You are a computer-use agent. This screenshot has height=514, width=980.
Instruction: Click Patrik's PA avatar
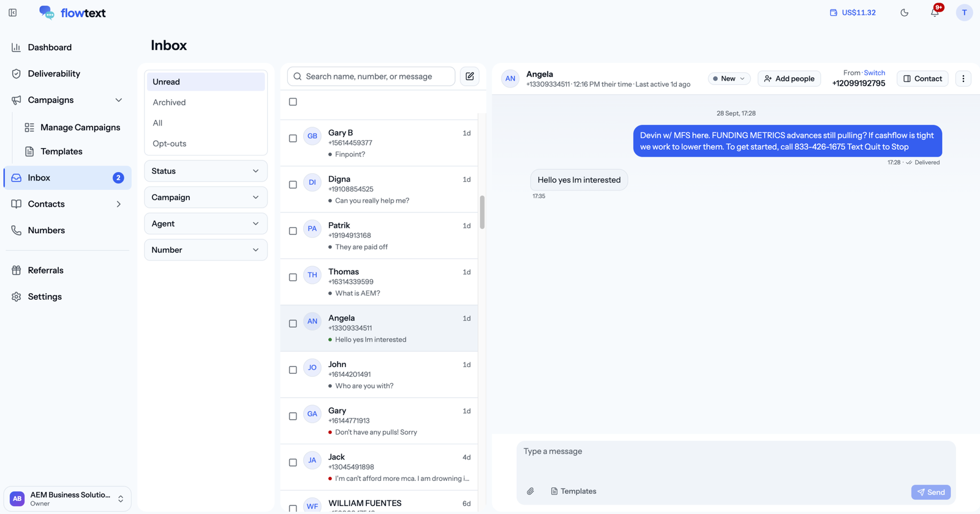click(312, 229)
